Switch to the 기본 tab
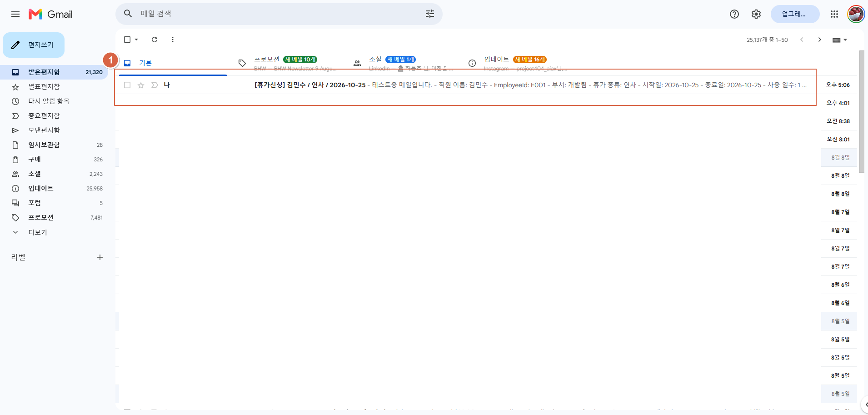The width and height of the screenshot is (868, 415). point(173,63)
